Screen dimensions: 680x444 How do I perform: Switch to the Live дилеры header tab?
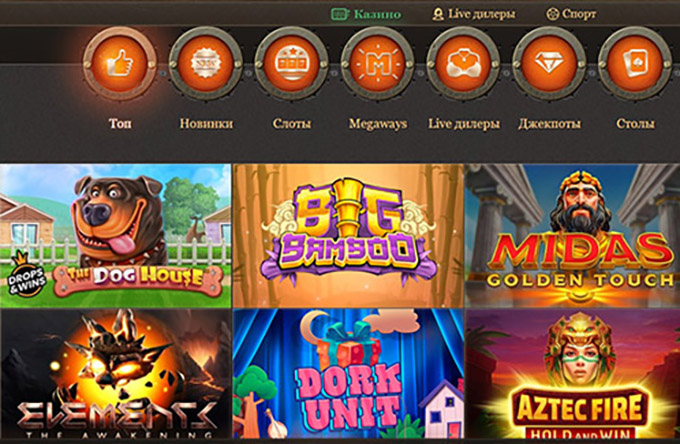(474, 14)
